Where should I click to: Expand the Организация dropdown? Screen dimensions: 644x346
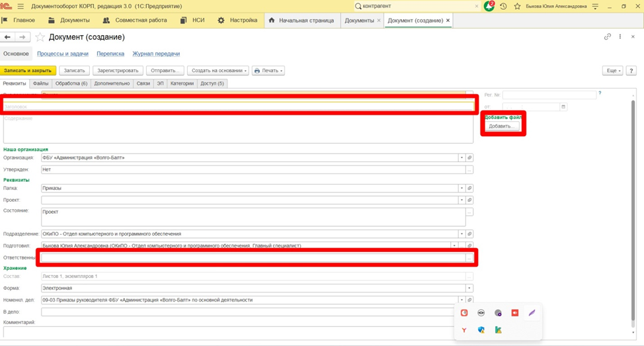click(462, 158)
